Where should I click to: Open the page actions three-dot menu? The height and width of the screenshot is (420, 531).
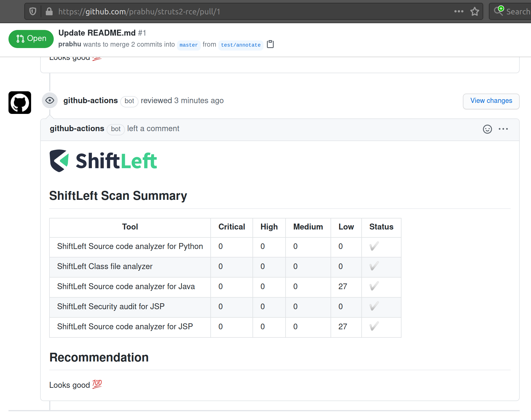[459, 12]
